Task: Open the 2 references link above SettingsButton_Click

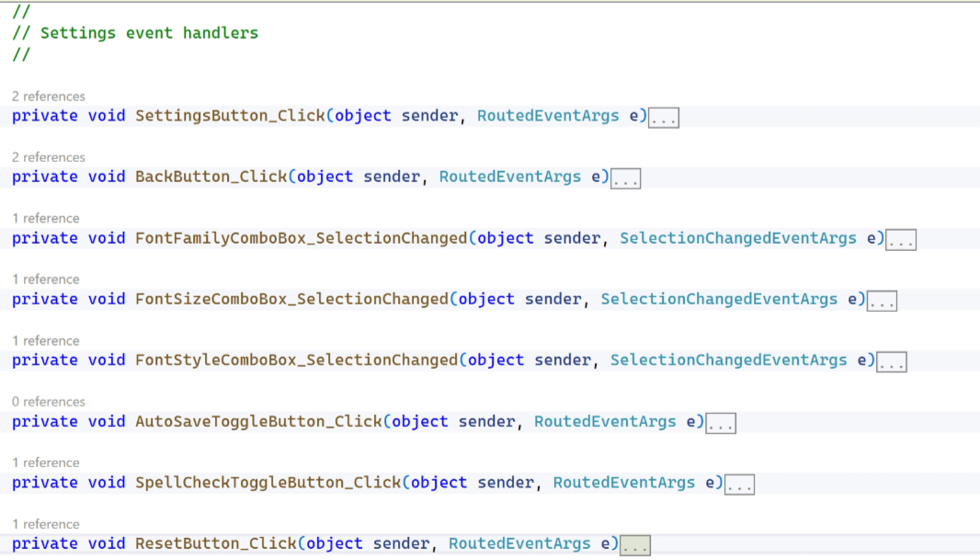Action: 48,97
